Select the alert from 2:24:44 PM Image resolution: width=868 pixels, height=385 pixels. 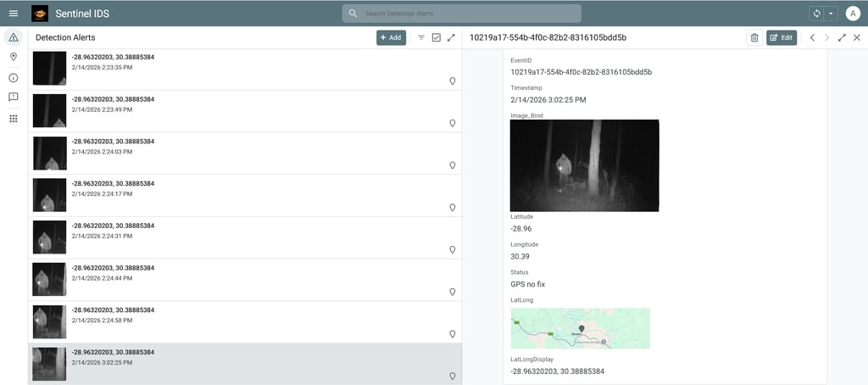click(x=245, y=280)
